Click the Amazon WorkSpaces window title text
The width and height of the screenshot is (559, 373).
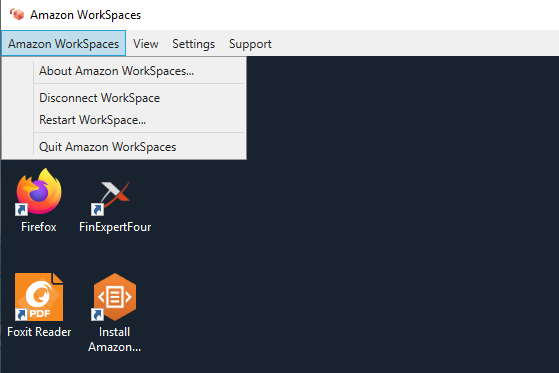point(86,15)
